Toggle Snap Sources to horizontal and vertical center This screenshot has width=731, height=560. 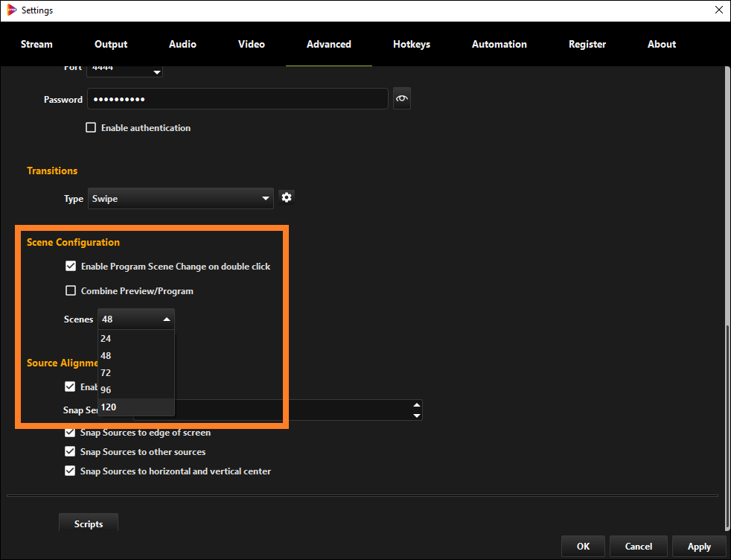[70, 471]
